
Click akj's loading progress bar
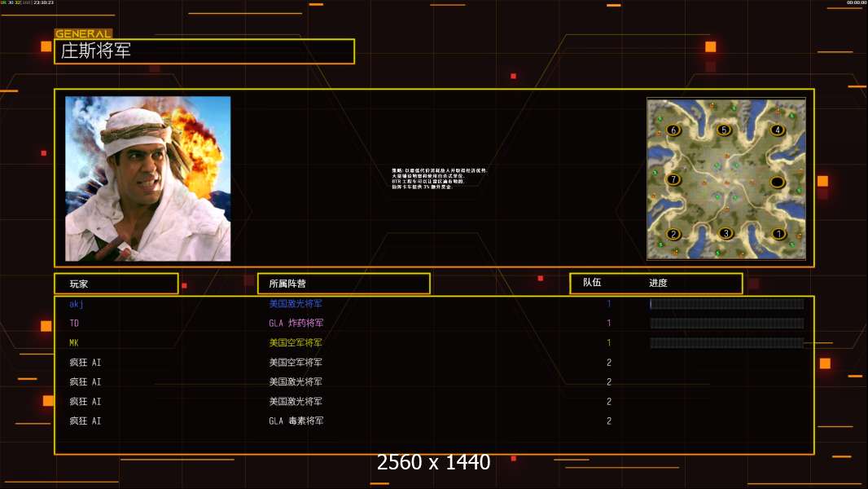click(x=727, y=303)
